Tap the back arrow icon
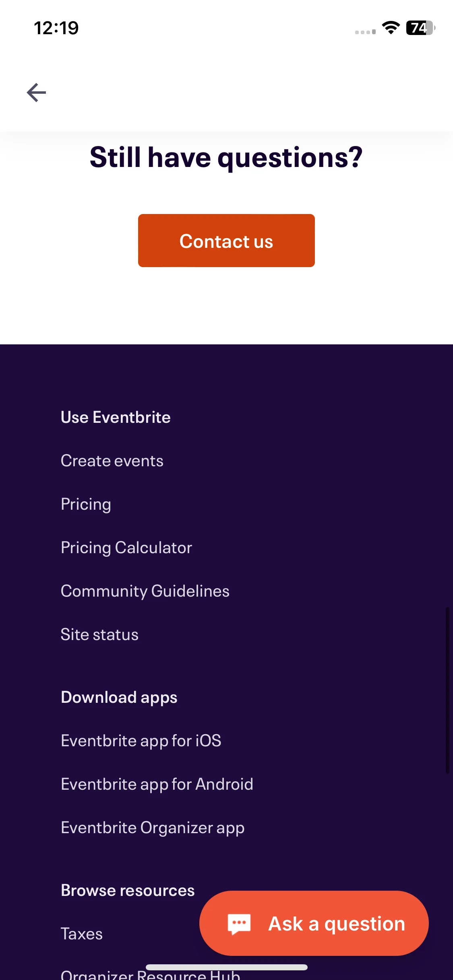This screenshot has width=453, height=980. (x=36, y=93)
